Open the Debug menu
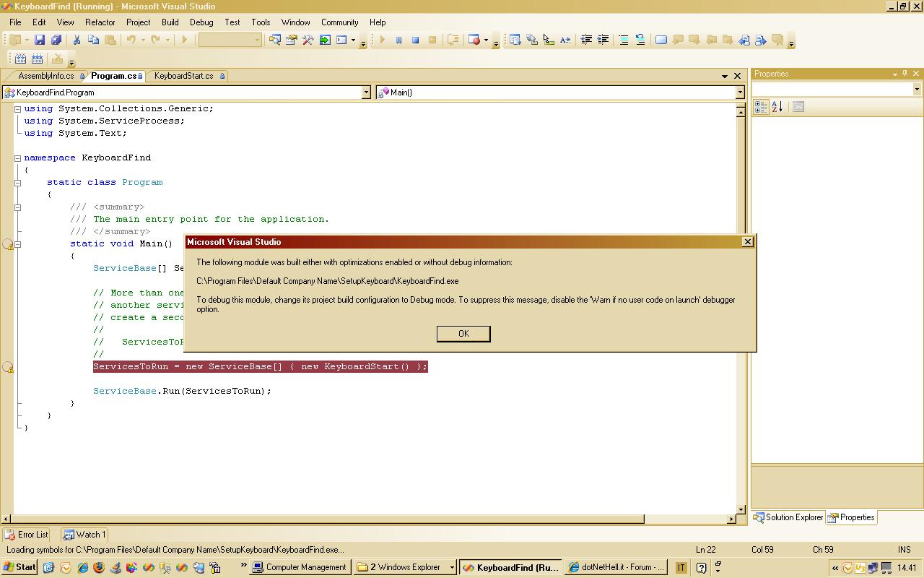924x578 pixels. [x=201, y=22]
